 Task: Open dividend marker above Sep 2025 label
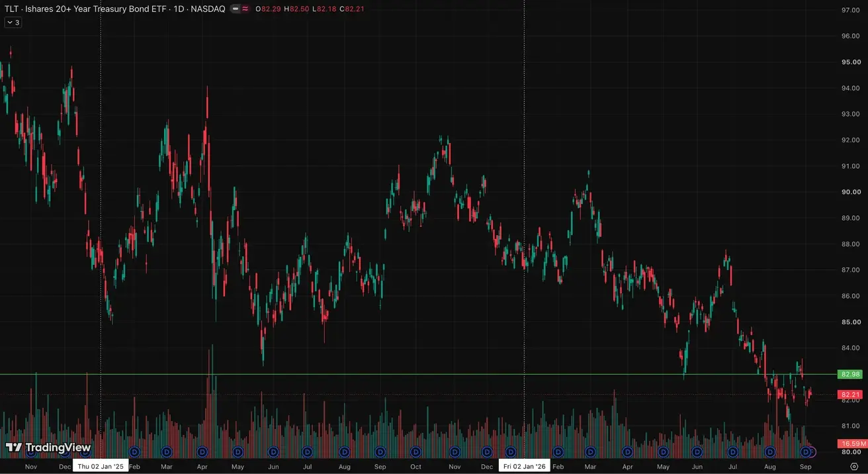click(380, 451)
